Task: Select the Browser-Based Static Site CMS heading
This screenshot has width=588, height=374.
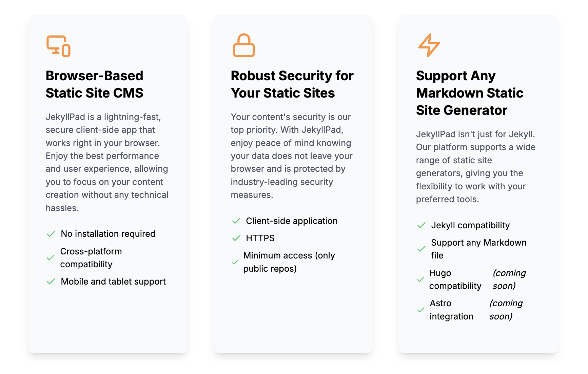Action: click(x=95, y=84)
